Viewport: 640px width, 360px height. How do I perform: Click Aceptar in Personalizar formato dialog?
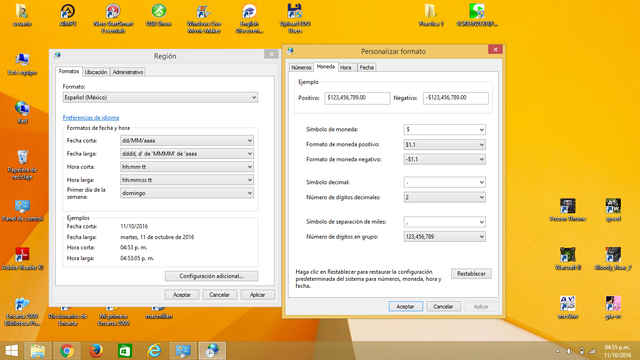click(x=405, y=307)
